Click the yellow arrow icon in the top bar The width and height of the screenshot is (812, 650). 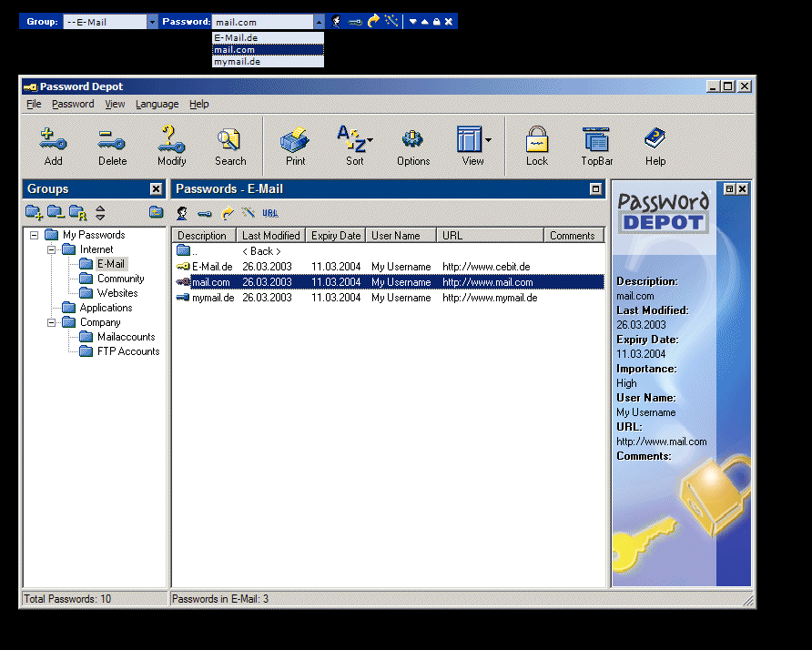tap(373, 21)
